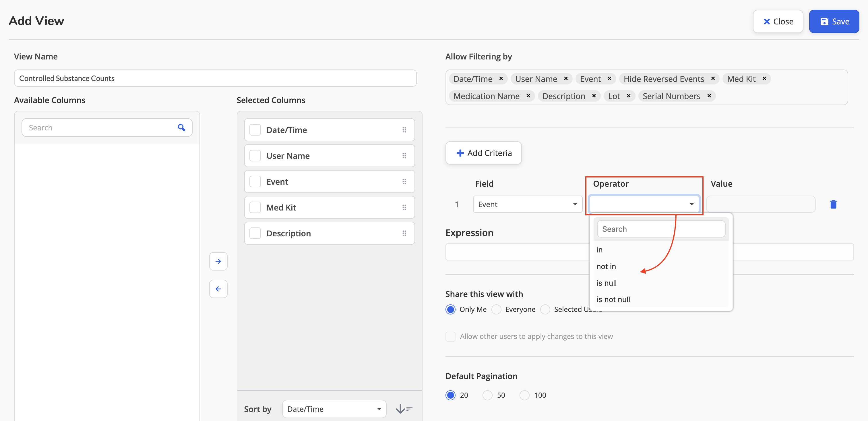Check the Med Kit column checkbox

click(x=255, y=207)
